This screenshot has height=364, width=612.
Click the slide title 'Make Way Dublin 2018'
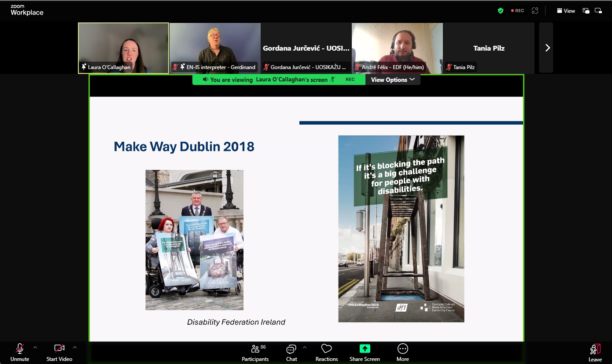tap(184, 147)
